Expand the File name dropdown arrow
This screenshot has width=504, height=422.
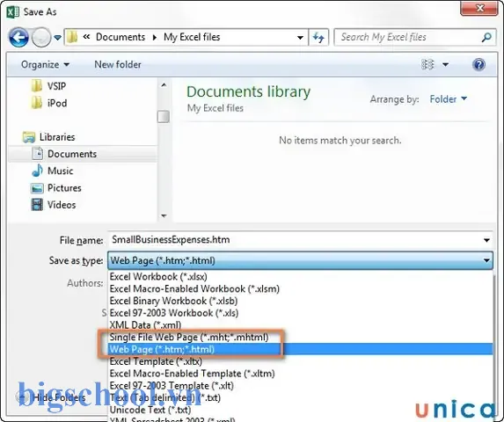click(x=486, y=240)
